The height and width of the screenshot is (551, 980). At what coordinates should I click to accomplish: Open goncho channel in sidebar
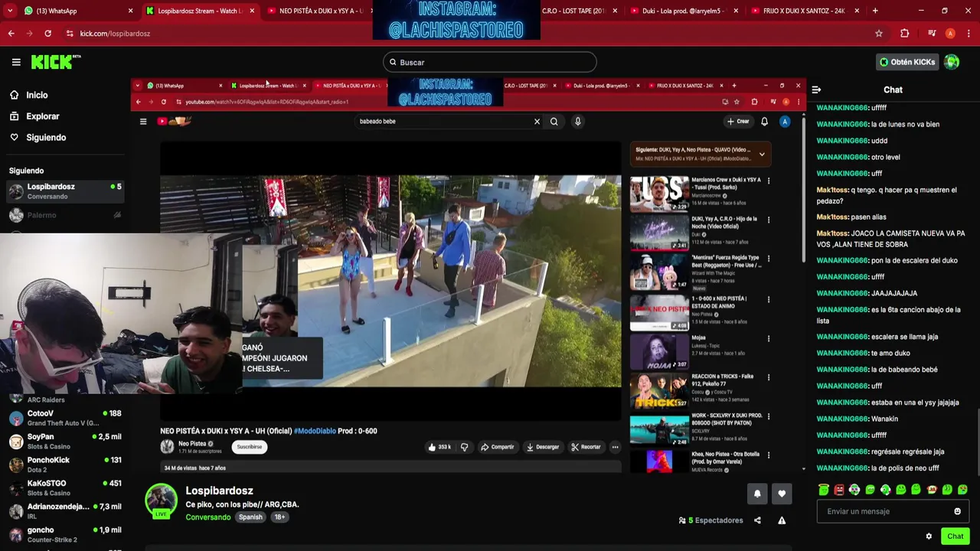coord(64,534)
